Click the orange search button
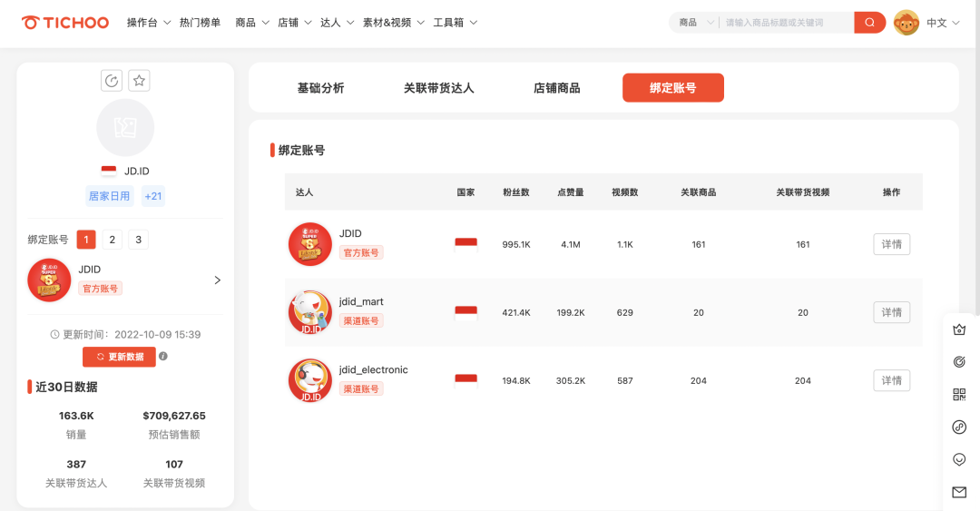The image size is (980, 511). [x=869, y=23]
